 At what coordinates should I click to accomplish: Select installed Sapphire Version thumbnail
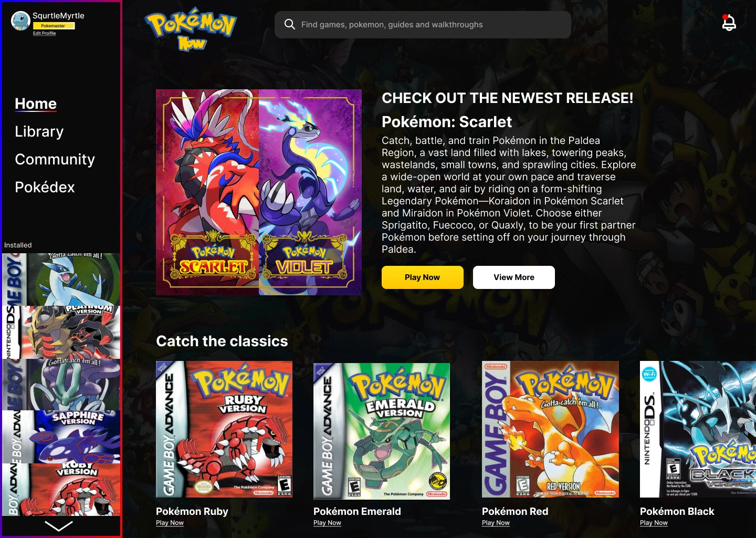tap(61, 437)
